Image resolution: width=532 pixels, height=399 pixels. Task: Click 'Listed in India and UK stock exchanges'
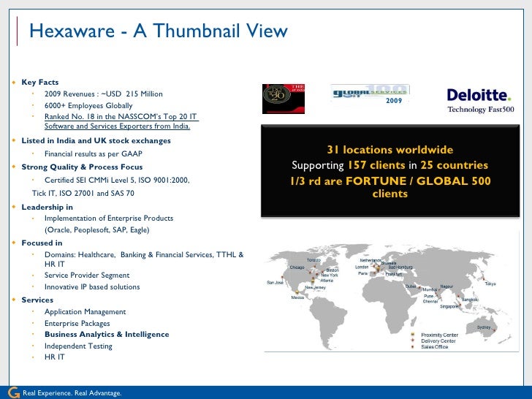96,141
